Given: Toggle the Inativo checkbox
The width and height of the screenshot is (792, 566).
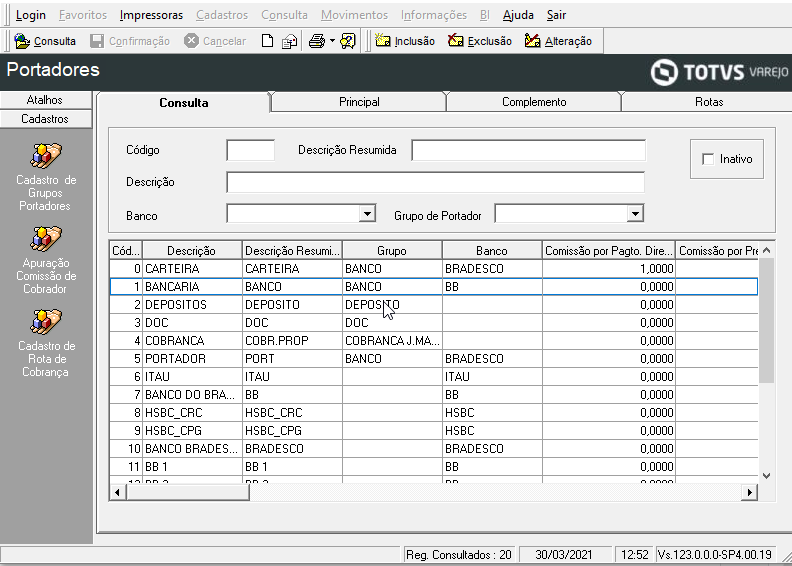Looking at the screenshot, I should (x=708, y=159).
